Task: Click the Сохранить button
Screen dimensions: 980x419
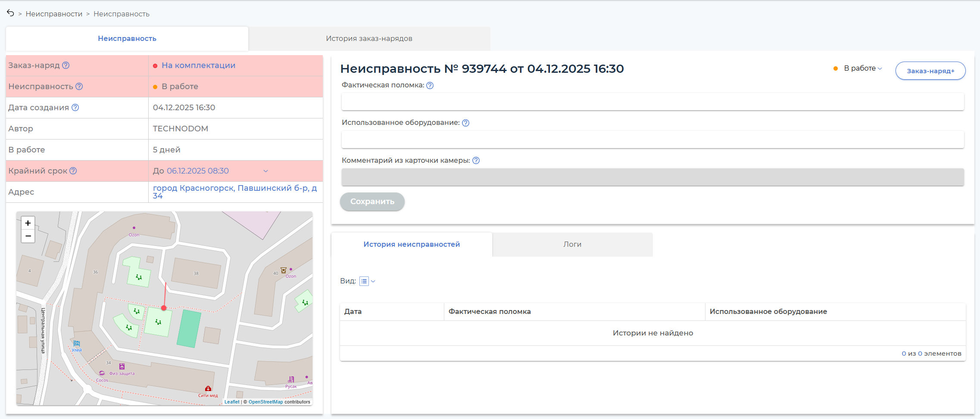Action: coord(372,202)
